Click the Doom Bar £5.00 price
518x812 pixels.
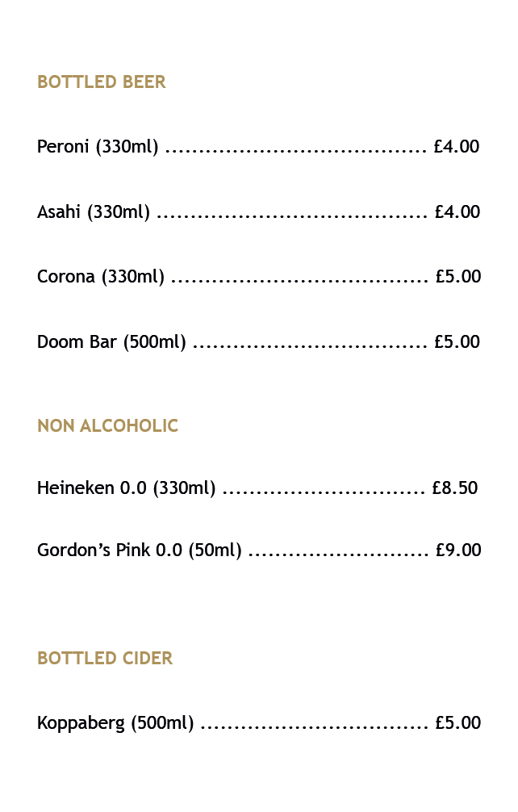point(457,341)
